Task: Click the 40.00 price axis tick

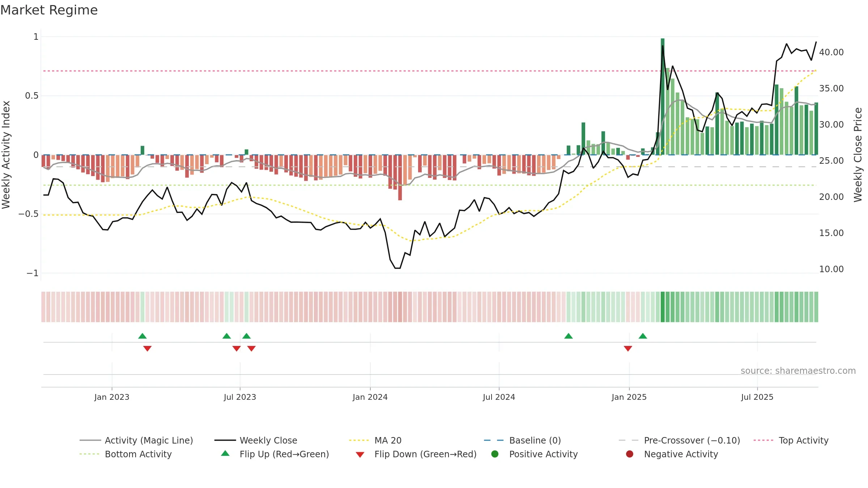Action: click(831, 52)
